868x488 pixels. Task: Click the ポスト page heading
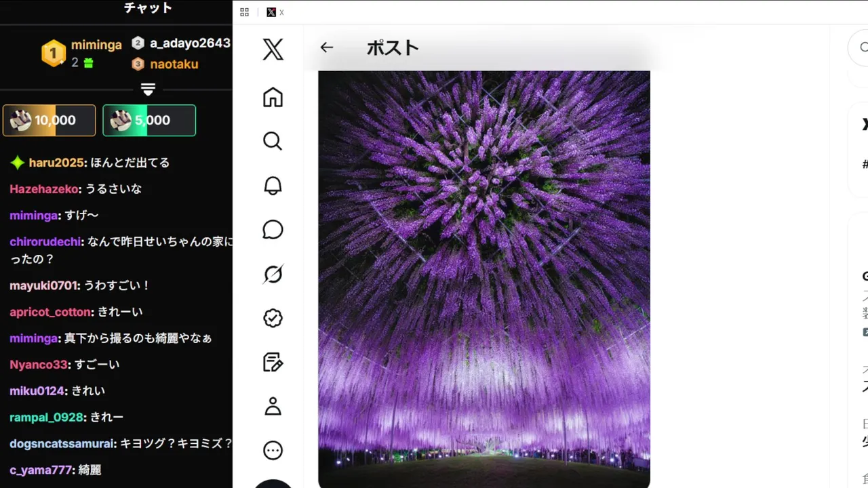pyautogui.click(x=393, y=47)
